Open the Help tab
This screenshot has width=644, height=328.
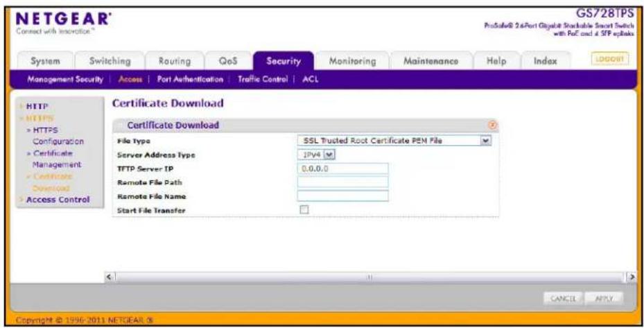(x=496, y=61)
